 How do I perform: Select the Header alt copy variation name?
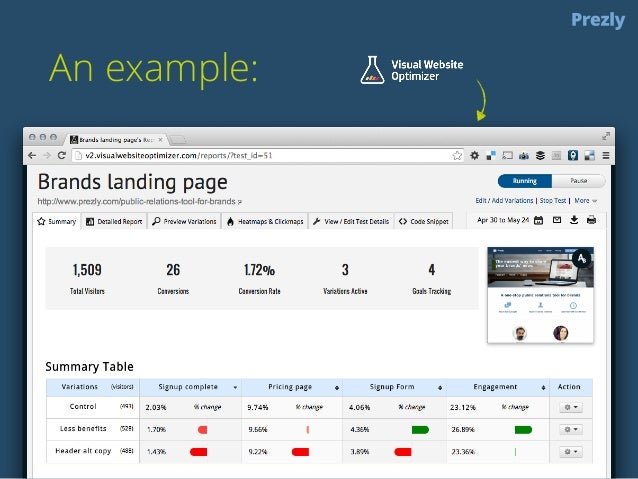pos(83,451)
